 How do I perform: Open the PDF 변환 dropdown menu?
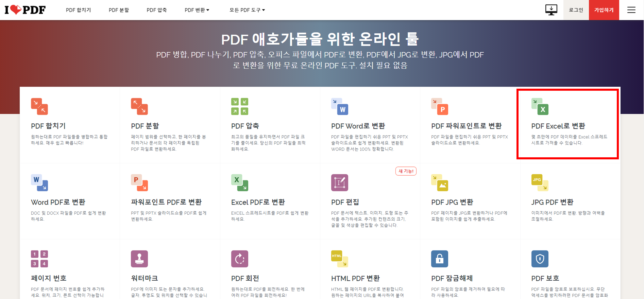pyautogui.click(x=197, y=10)
